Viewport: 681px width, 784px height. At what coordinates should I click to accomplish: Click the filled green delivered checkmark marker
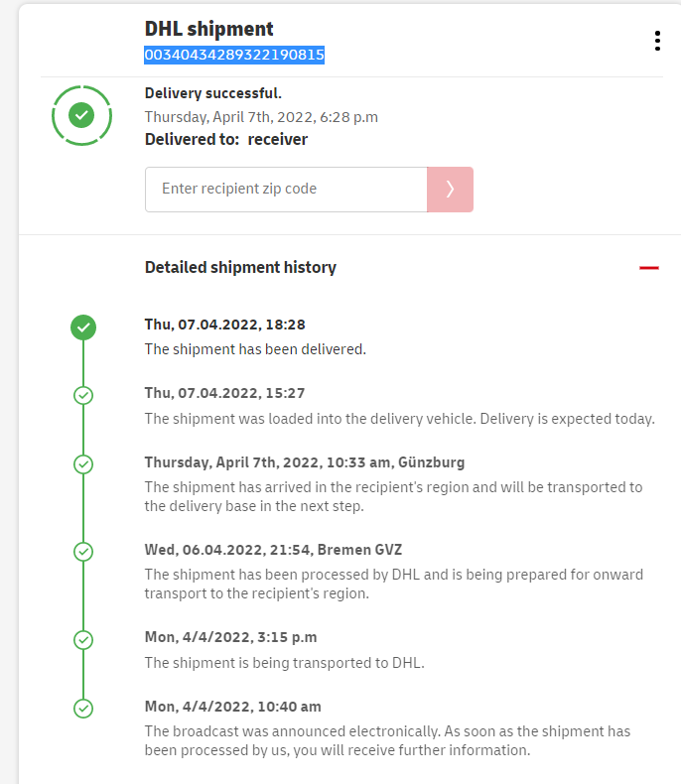tap(83, 327)
